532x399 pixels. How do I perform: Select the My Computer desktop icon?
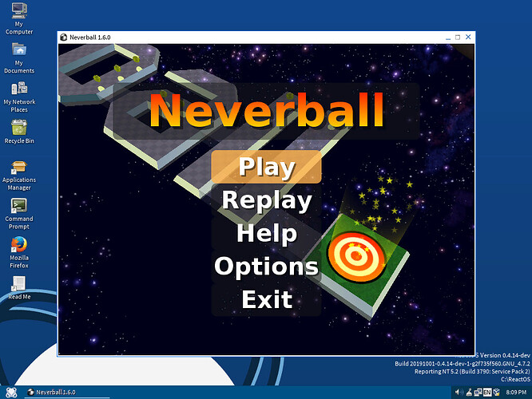coord(19,18)
